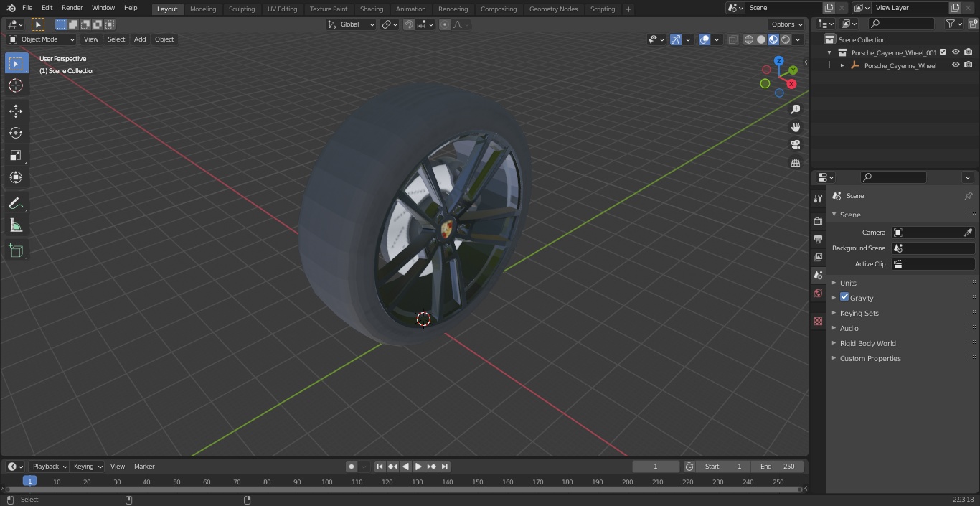Image resolution: width=980 pixels, height=506 pixels.
Task: Jump to the end frame
Action: point(444,467)
